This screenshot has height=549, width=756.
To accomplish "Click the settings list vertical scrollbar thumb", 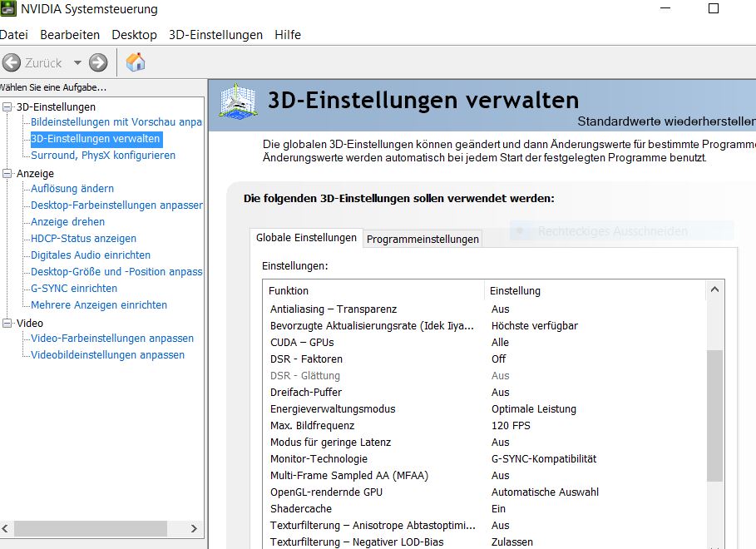I will pos(714,415).
